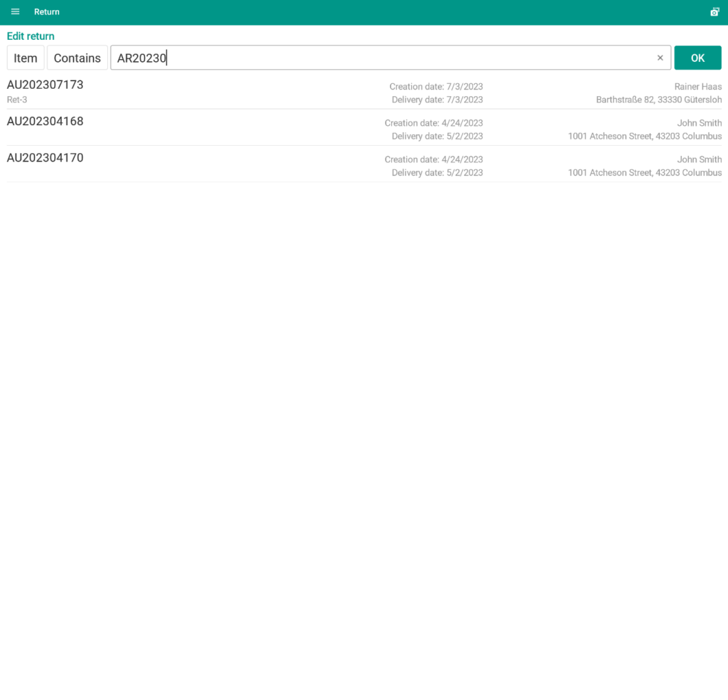This screenshot has height=700, width=728.
Task: Clear the search field with the × icon
Action: coord(660,58)
